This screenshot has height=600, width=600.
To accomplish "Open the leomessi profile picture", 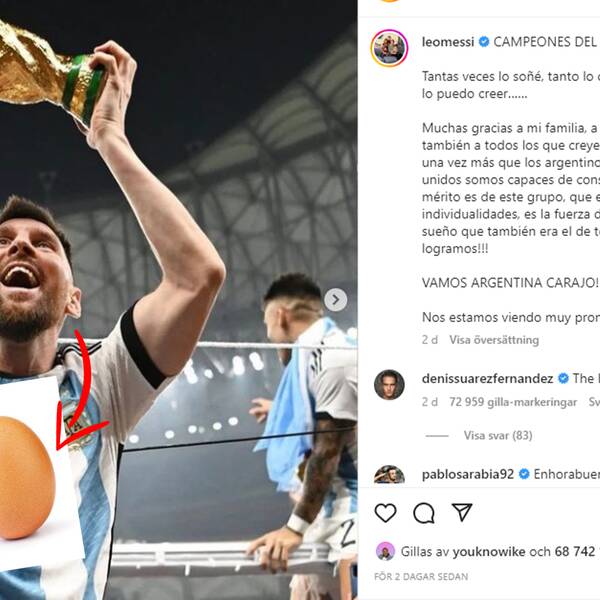I will point(389,48).
